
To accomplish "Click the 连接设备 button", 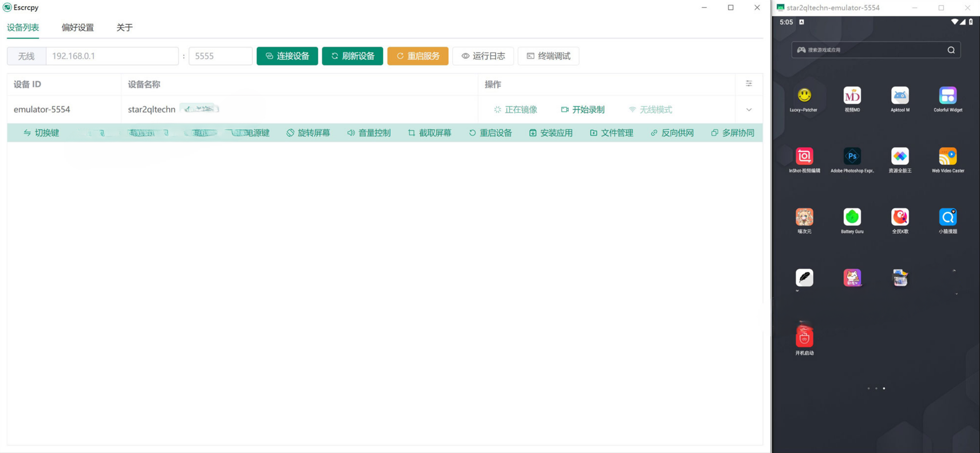I will [287, 56].
